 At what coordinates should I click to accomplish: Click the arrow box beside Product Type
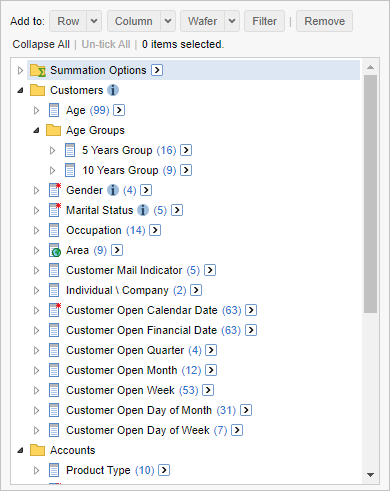point(164,470)
